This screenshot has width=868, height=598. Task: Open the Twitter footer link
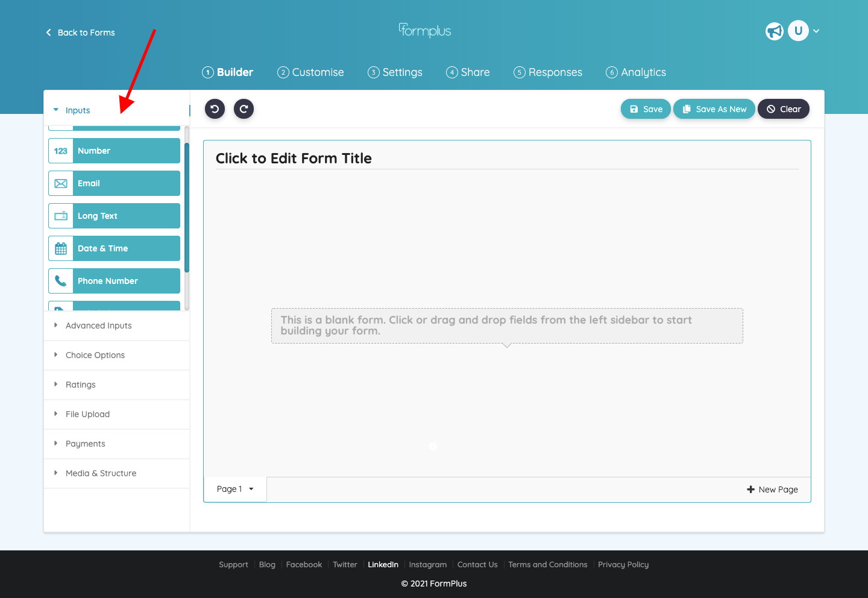click(x=345, y=565)
